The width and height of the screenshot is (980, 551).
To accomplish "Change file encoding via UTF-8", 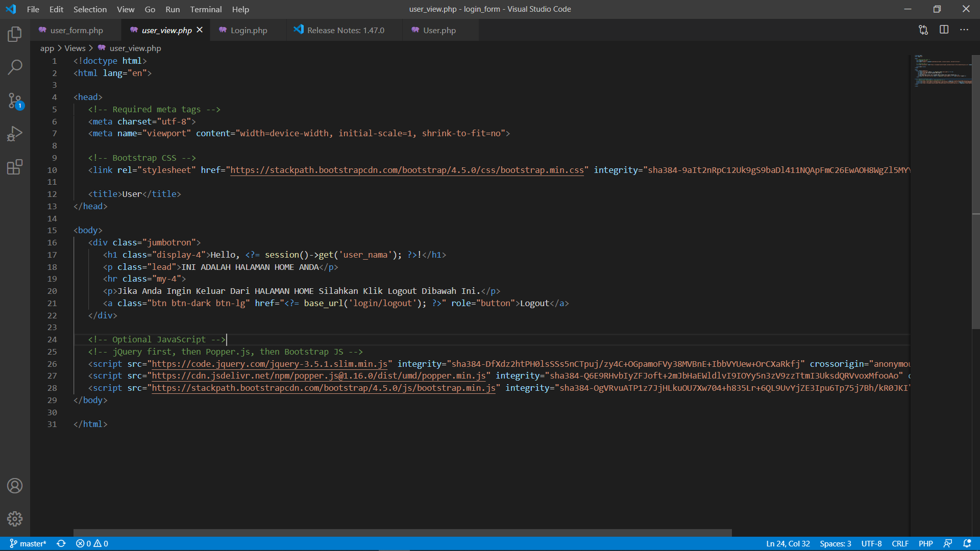I will (871, 544).
